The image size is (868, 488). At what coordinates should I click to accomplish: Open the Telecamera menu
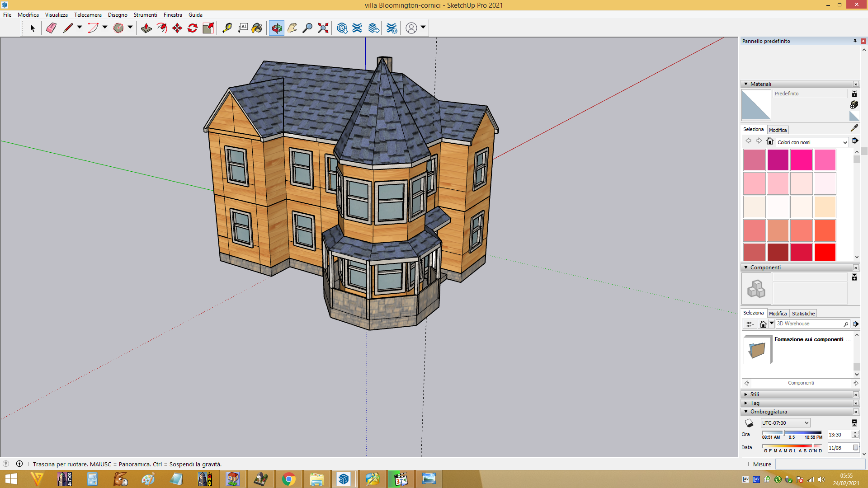[x=88, y=15]
